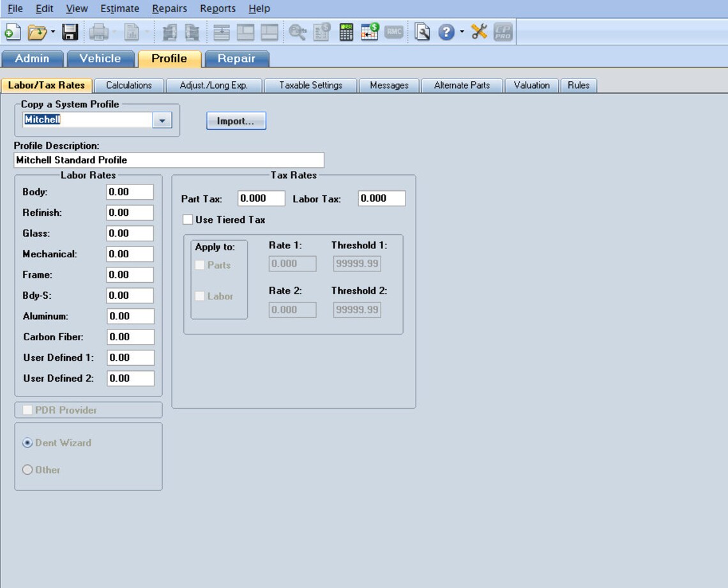This screenshot has height=588, width=728.
Task: Click the Part Tax value field
Action: [260, 198]
